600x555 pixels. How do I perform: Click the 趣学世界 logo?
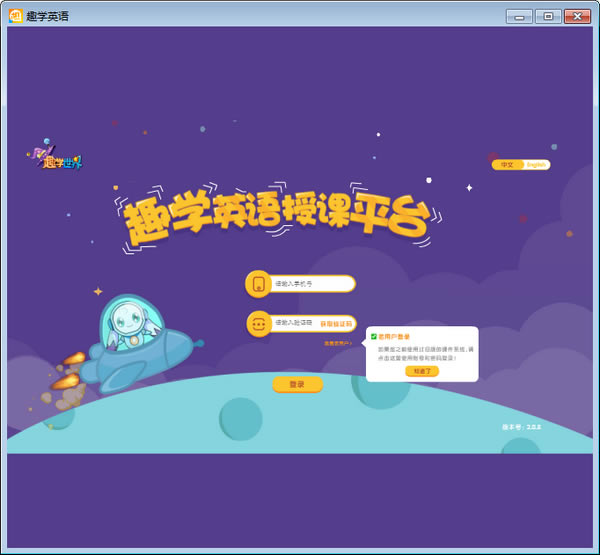55,155
